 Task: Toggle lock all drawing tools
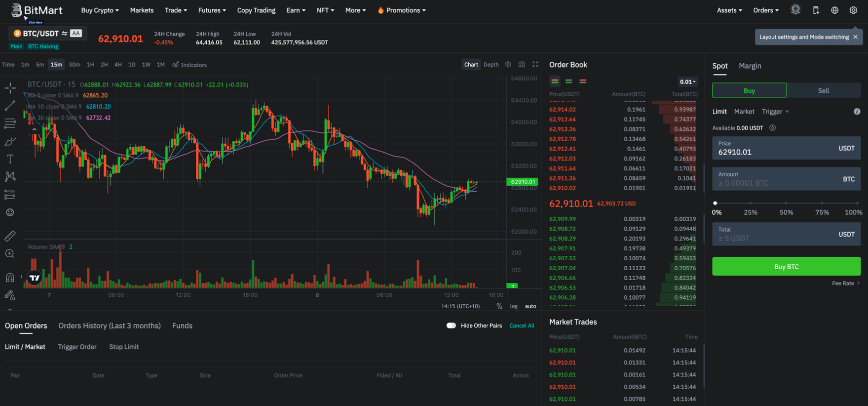point(10,295)
